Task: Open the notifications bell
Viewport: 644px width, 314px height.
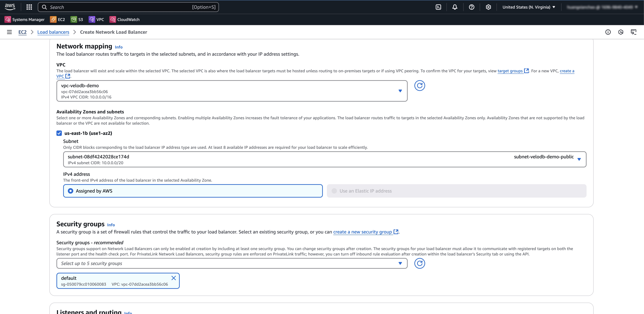Action: click(x=455, y=7)
